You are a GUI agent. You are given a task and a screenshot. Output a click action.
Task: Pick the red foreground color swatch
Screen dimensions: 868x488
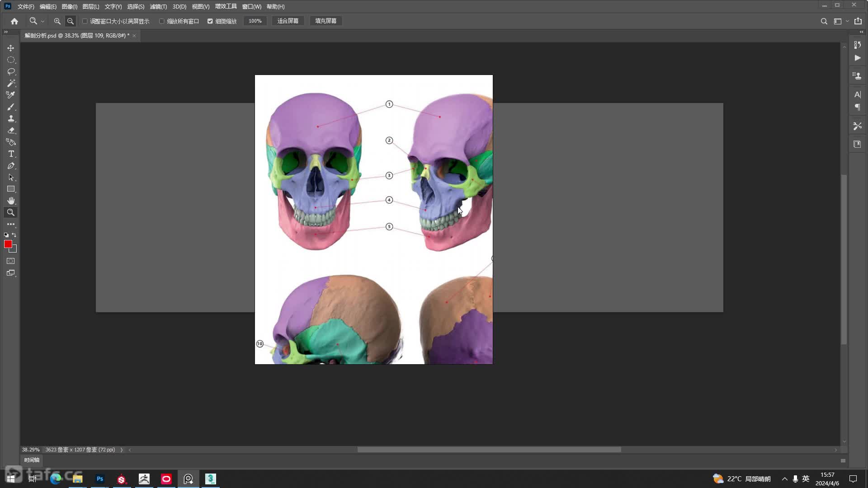(8, 244)
